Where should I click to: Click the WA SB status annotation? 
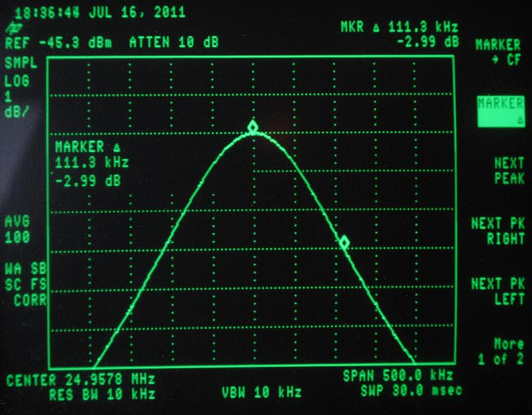click(25, 269)
